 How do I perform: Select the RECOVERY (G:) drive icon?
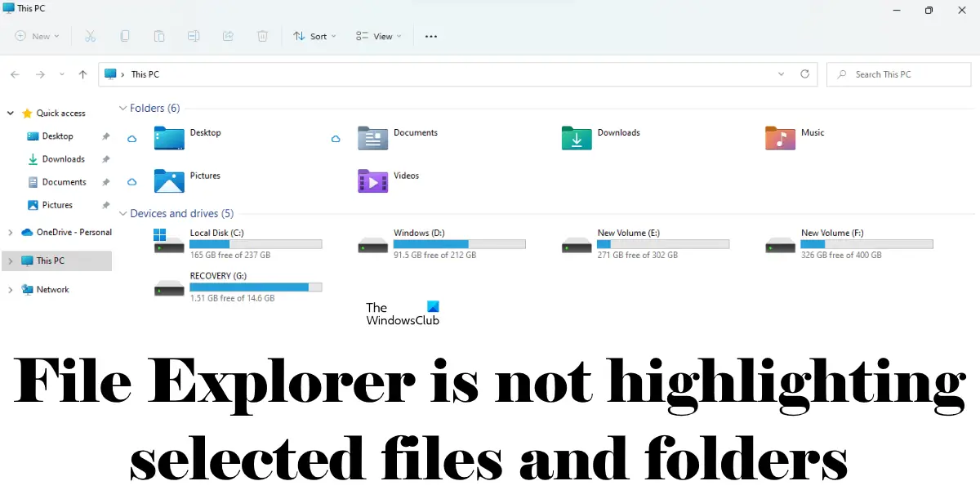click(x=169, y=287)
